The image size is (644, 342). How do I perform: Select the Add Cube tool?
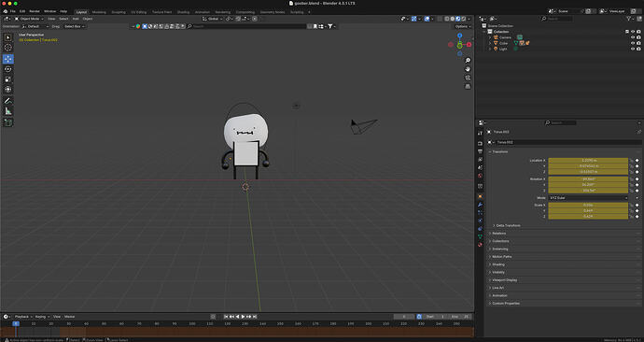click(x=7, y=122)
